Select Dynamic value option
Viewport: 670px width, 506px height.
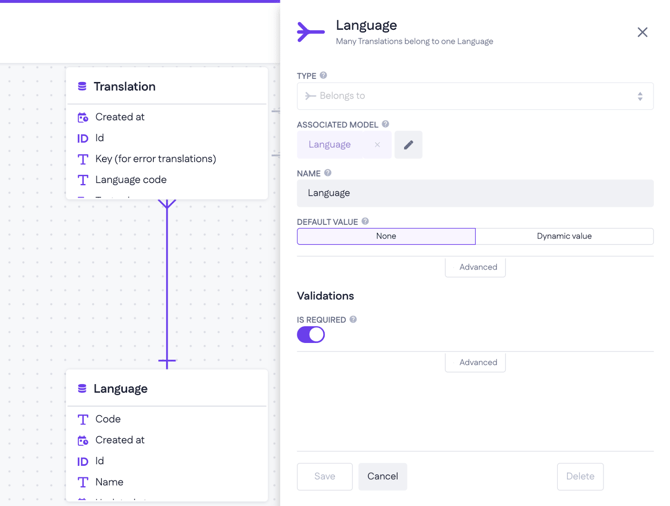tap(564, 236)
